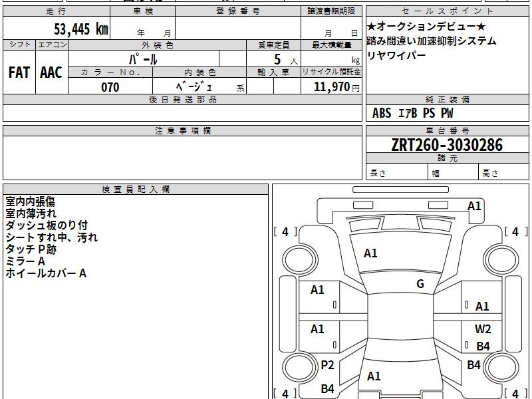Click the 輸入車 header
532x399 pixels.
point(273,72)
